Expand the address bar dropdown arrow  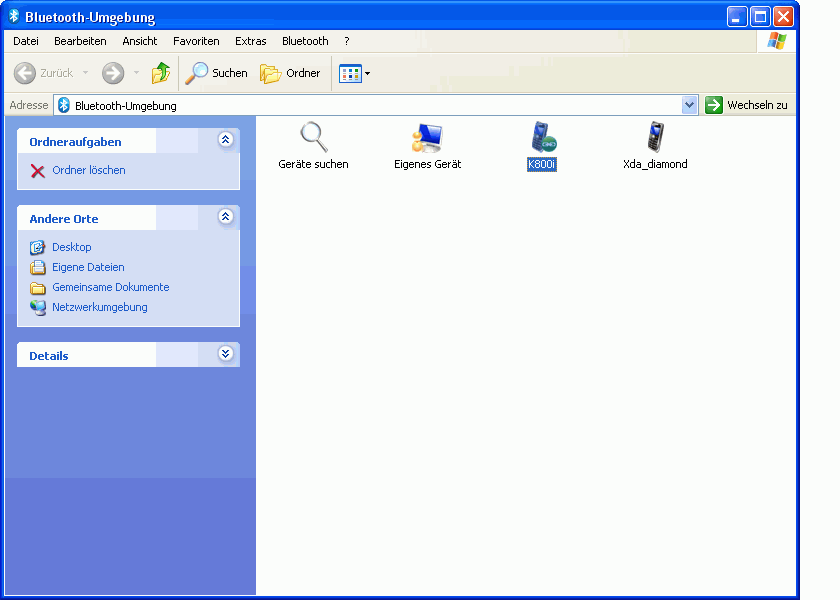click(x=689, y=106)
